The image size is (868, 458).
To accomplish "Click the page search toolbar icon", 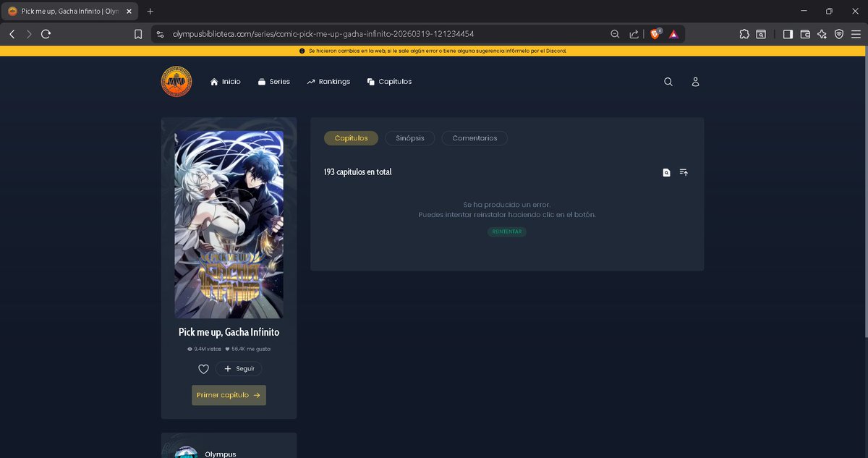I will click(x=762, y=34).
